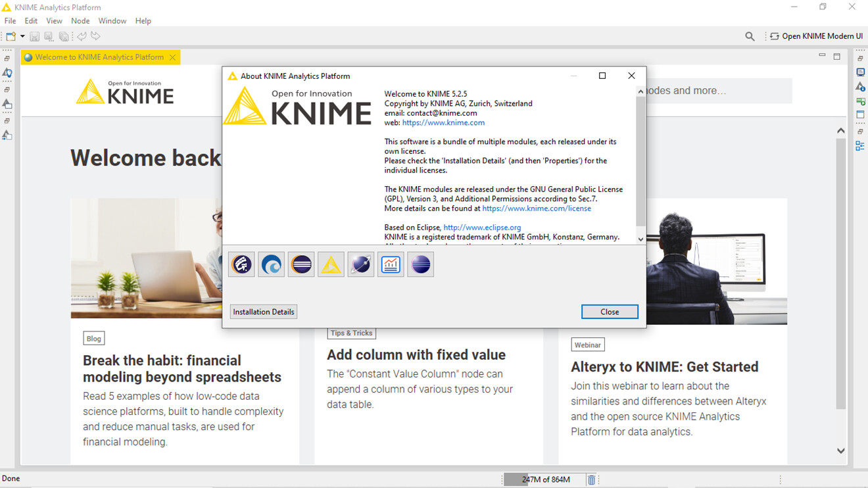Viewport: 868px width, 488px height.
Task: Open the 'Break the habit: financial modeling' article
Action: coord(182,369)
